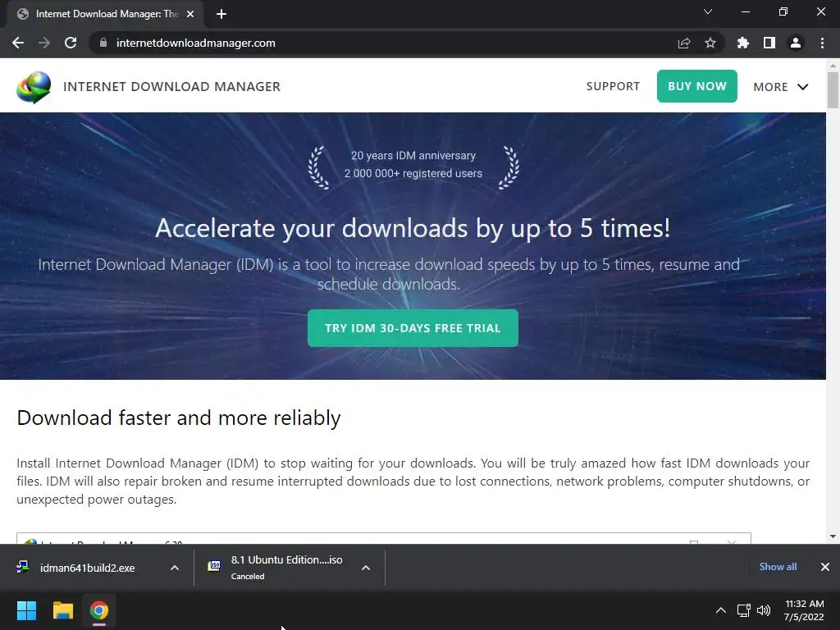This screenshot has width=840, height=630.
Task: Close the downloads bar
Action: click(x=825, y=567)
